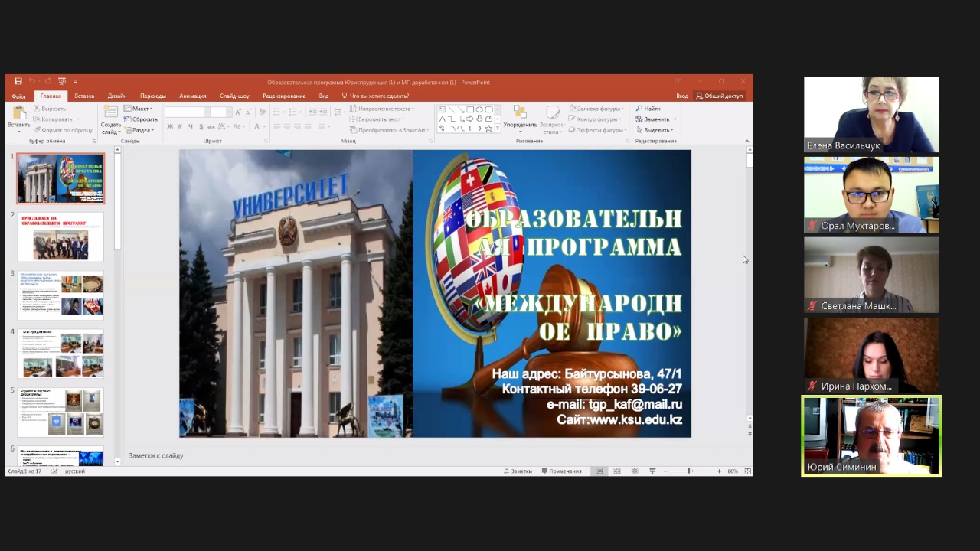Pick the star shape in the shapes gallery
980x551 pixels.
click(x=488, y=129)
